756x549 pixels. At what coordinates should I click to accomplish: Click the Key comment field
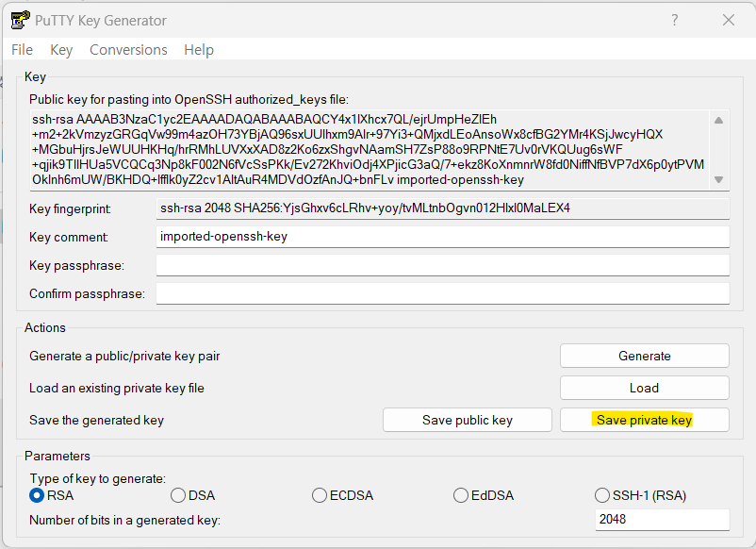tap(443, 237)
